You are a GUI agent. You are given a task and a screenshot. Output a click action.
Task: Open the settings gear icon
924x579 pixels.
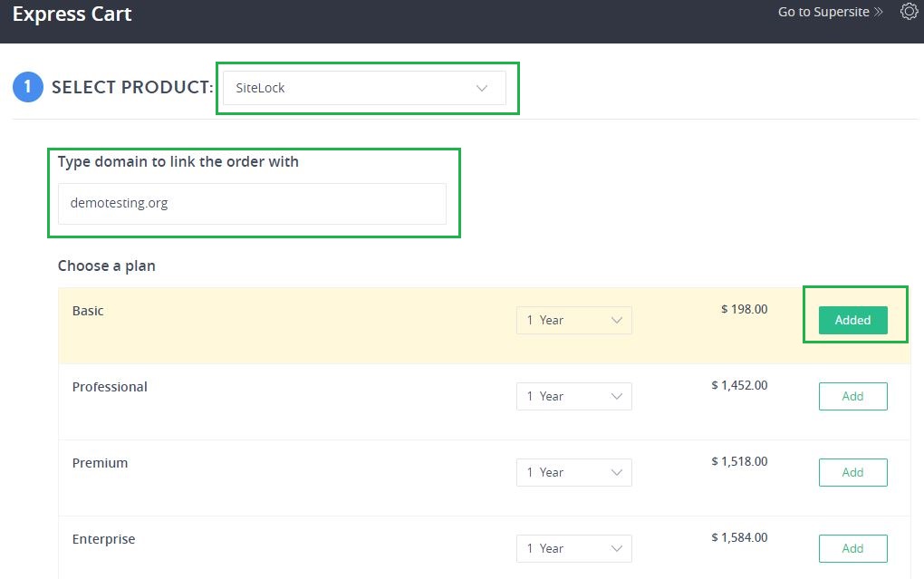tap(910, 11)
